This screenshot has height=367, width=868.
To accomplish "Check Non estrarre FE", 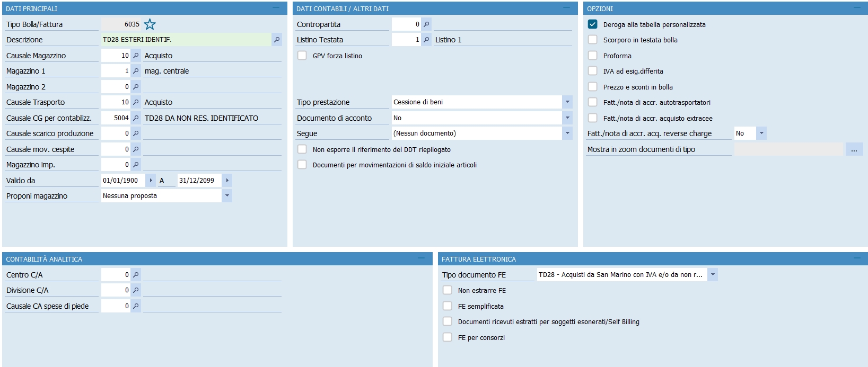I will click(448, 290).
